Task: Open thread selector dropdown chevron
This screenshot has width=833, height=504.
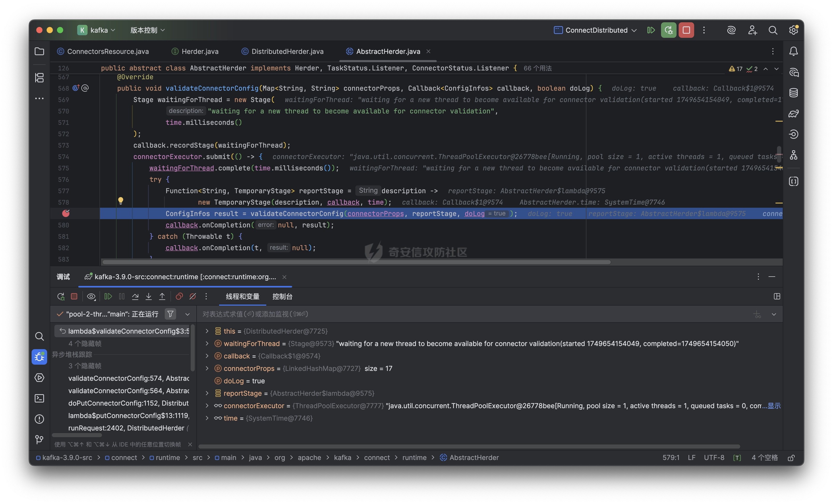Action: tap(187, 314)
